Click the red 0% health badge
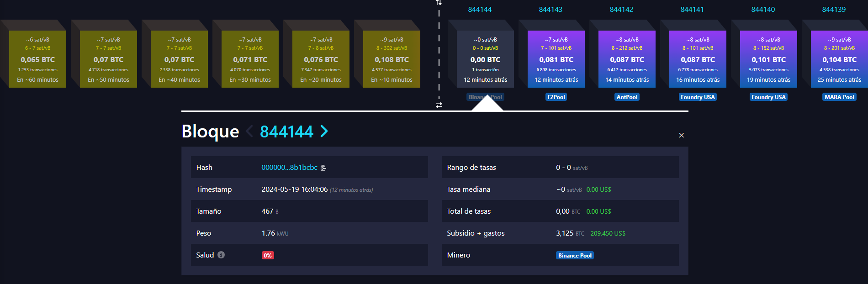868x284 pixels. point(268,255)
